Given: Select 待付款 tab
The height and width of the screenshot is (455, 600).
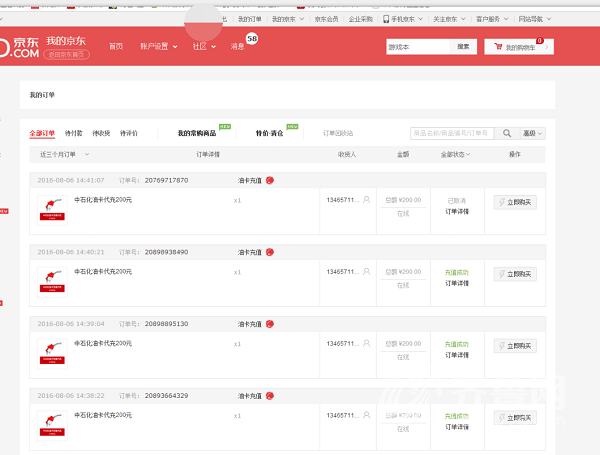Looking at the screenshot, I should pyautogui.click(x=73, y=133).
